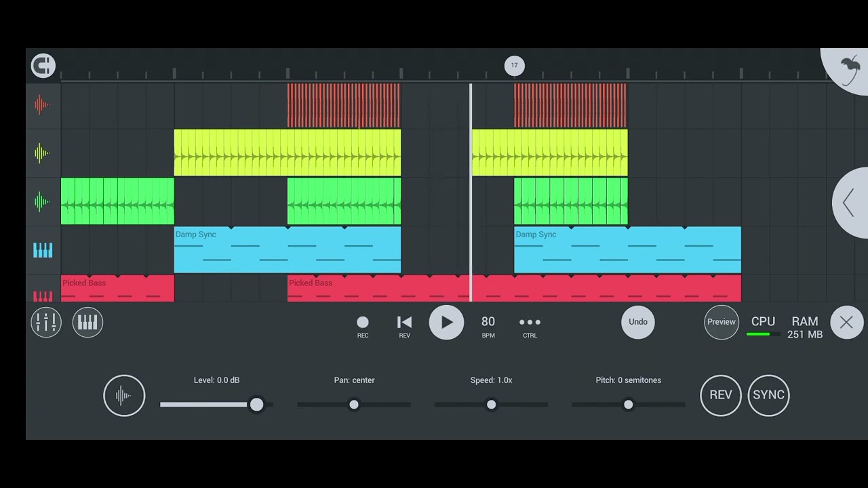The height and width of the screenshot is (488, 868).
Task: Open the mixer faders panel
Action: [x=46, y=322]
